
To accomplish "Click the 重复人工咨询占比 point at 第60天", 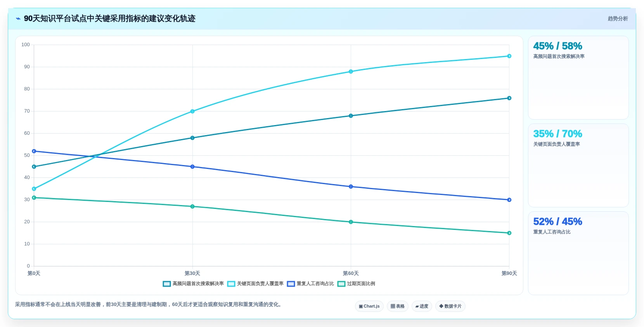I will (x=351, y=186).
